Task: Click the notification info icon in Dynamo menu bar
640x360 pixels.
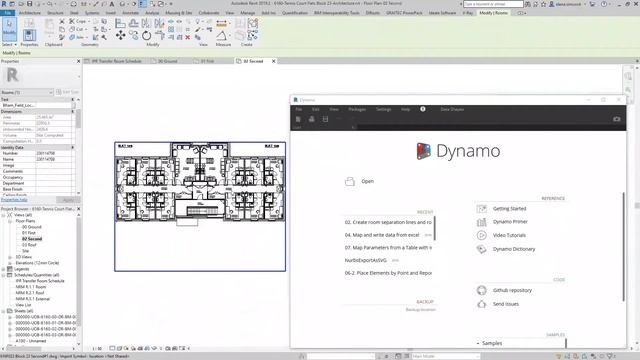Action: (x=423, y=109)
